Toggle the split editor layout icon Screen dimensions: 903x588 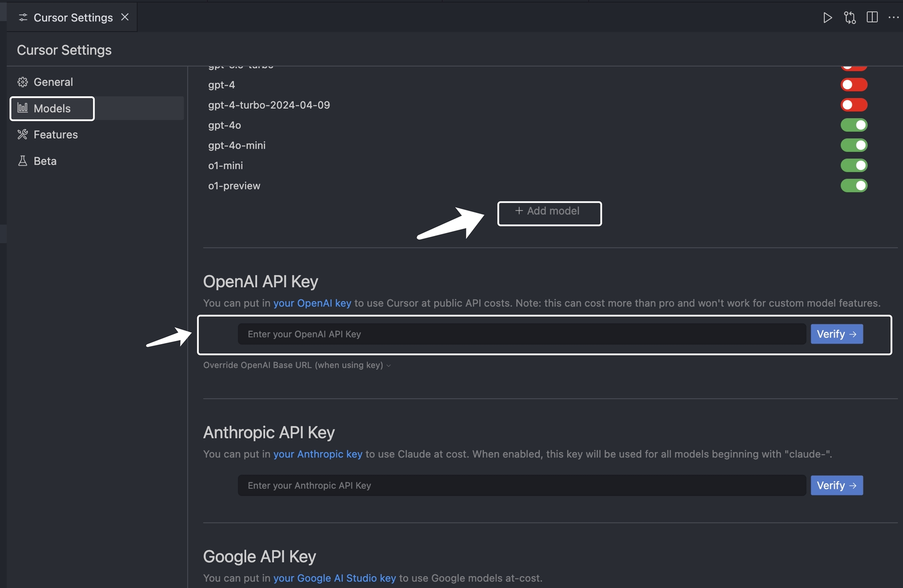[x=872, y=17]
